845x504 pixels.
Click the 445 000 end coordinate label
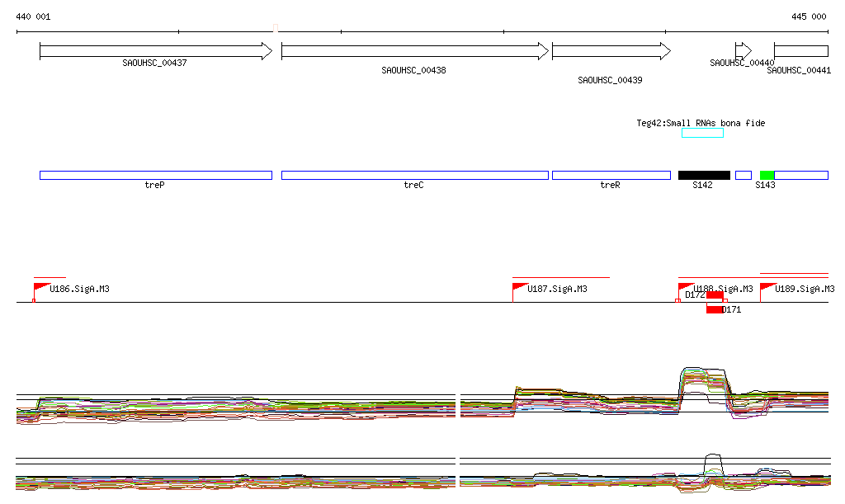click(x=809, y=16)
